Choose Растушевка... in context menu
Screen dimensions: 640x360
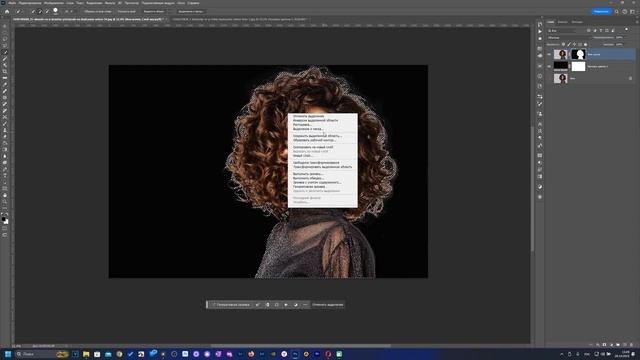point(302,124)
